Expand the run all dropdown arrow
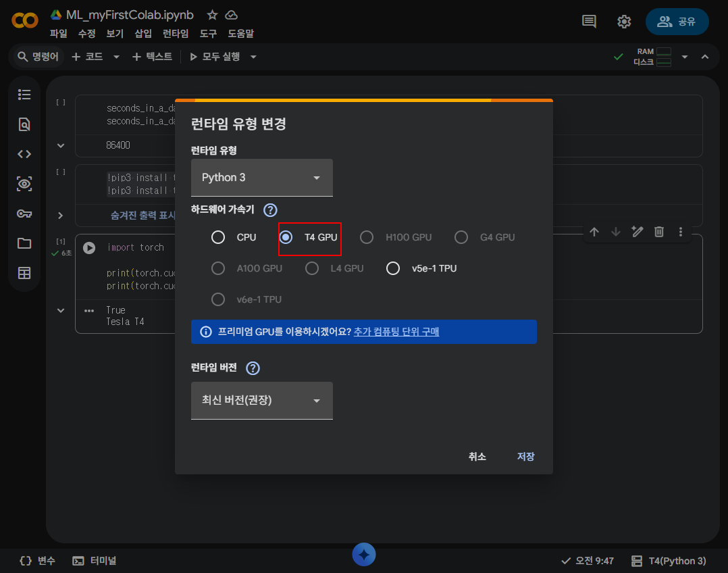Screen dimensions: 728x573 (253, 57)
